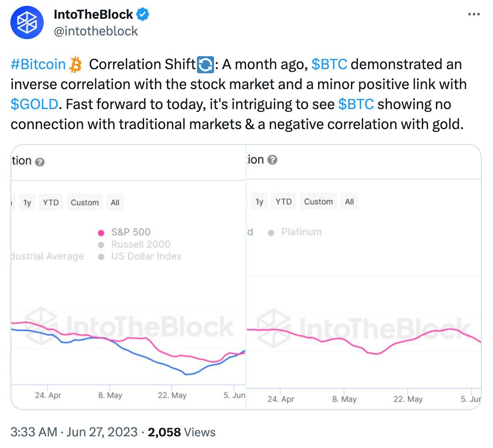Select the 1y range in left chart
Image resolution: width=493 pixels, height=448 pixels.
tap(27, 203)
